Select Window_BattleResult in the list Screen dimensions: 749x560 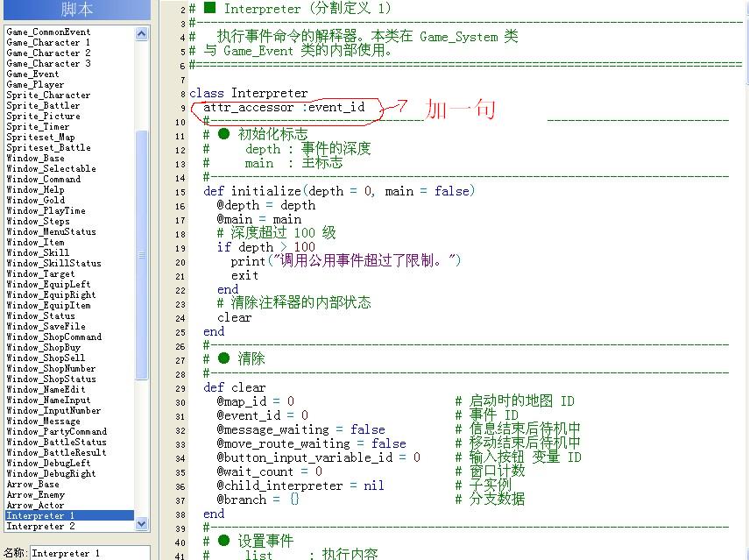coord(56,452)
